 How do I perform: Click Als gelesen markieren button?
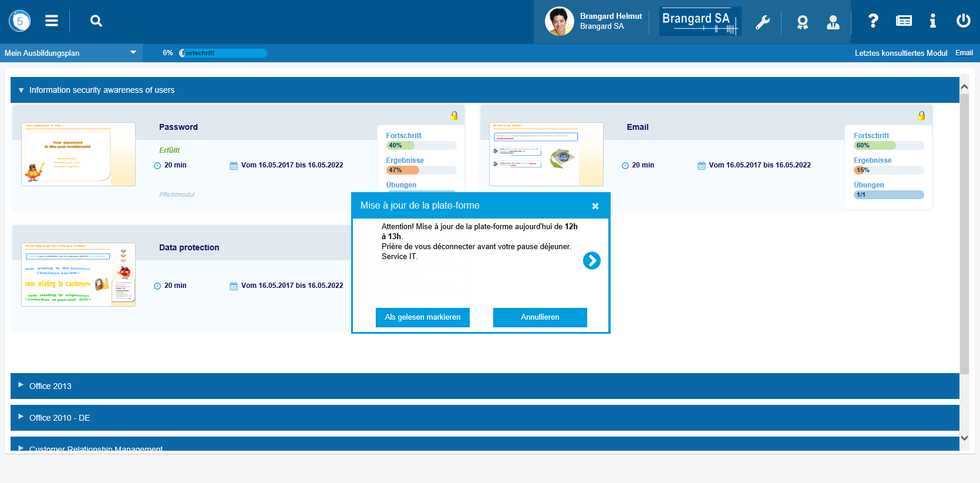(422, 317)
